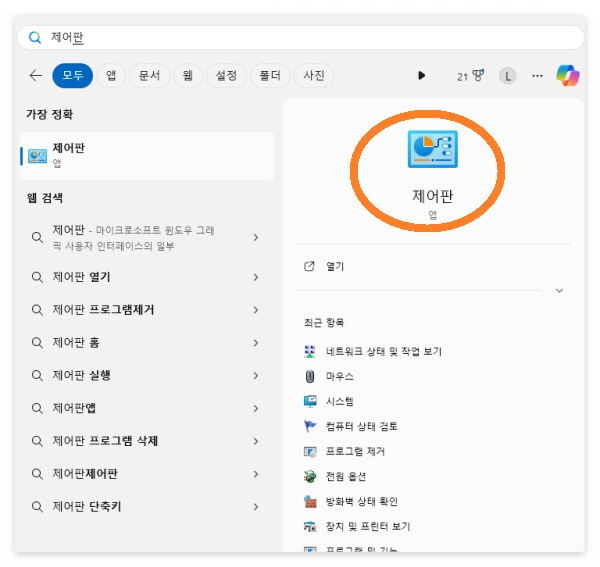Select web suggestion 제어판 열기
The height and width of the screenshot is (567, 600).
81,277
